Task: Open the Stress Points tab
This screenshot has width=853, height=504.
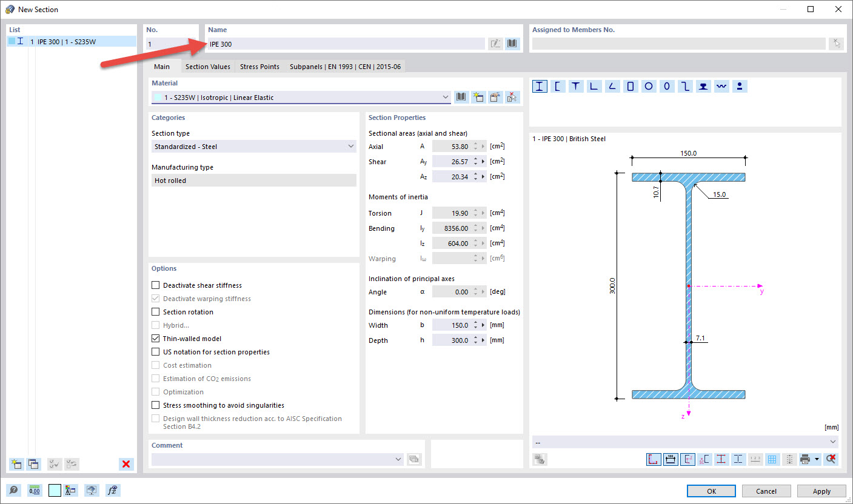Action: (x=259, y=67)
